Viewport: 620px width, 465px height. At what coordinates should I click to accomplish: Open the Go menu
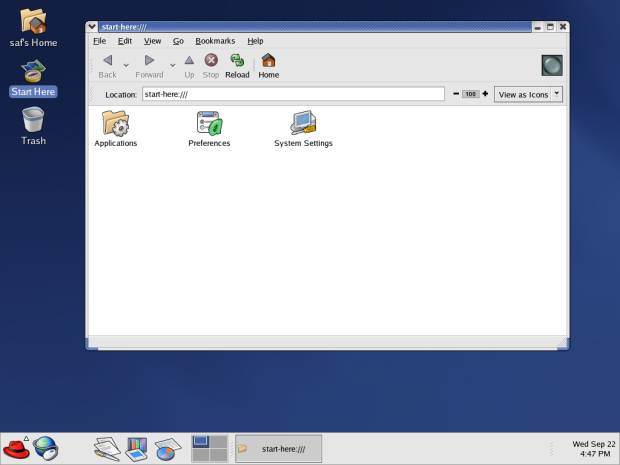point(178,41)
